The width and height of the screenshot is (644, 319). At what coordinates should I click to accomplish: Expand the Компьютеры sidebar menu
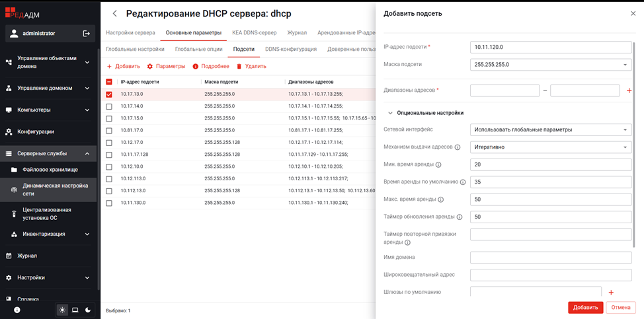pyautogui.click(x=87, y=110)
